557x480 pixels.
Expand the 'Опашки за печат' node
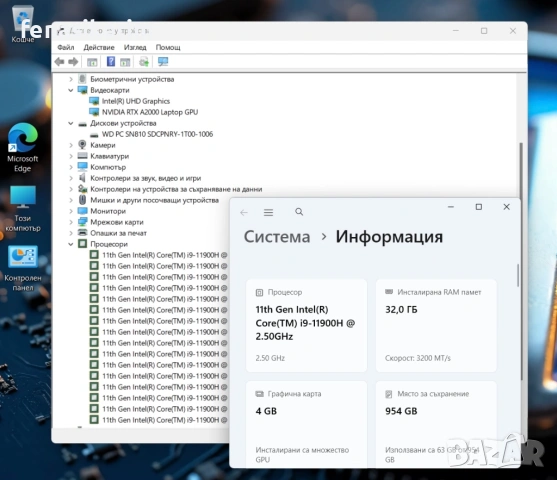click(x=71, y=233)
